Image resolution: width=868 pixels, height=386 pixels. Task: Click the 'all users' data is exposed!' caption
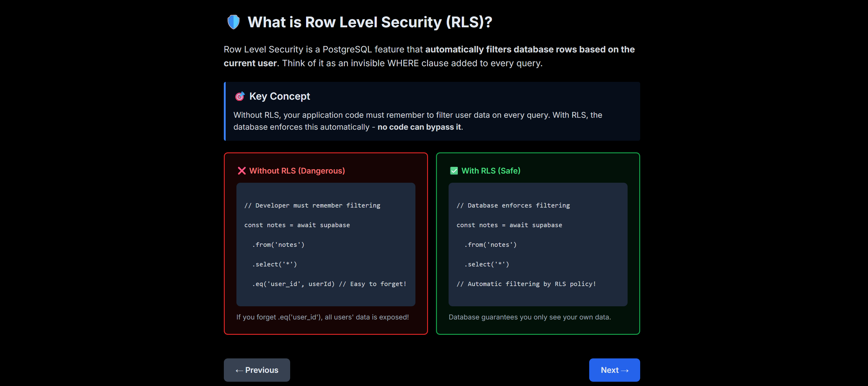[366, 317]
